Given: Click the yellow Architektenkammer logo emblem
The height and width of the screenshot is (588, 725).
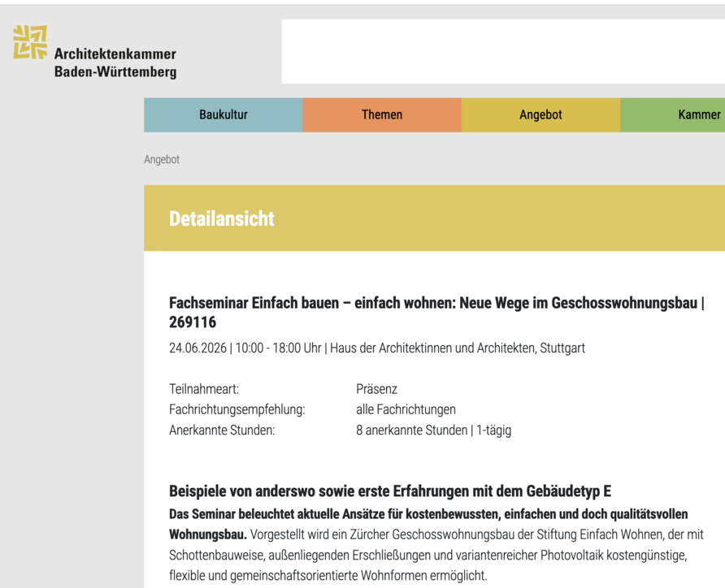Looking at the screenshot, I should pos(30,42).
